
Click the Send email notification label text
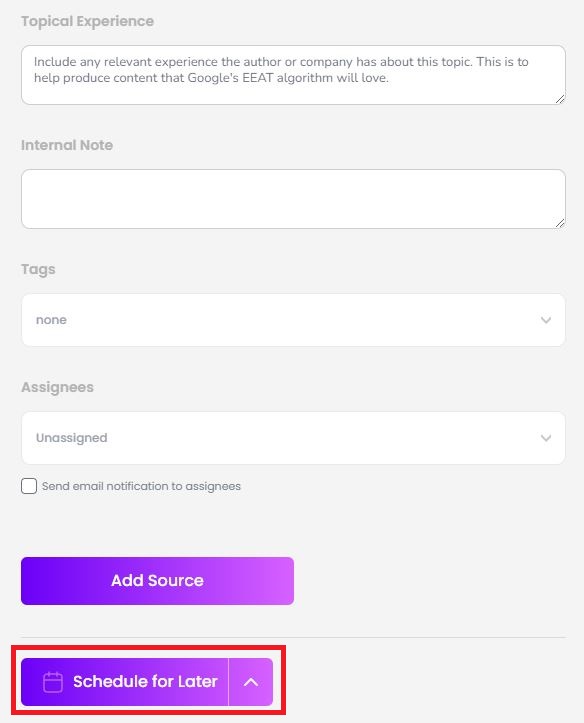click(141, 486)
